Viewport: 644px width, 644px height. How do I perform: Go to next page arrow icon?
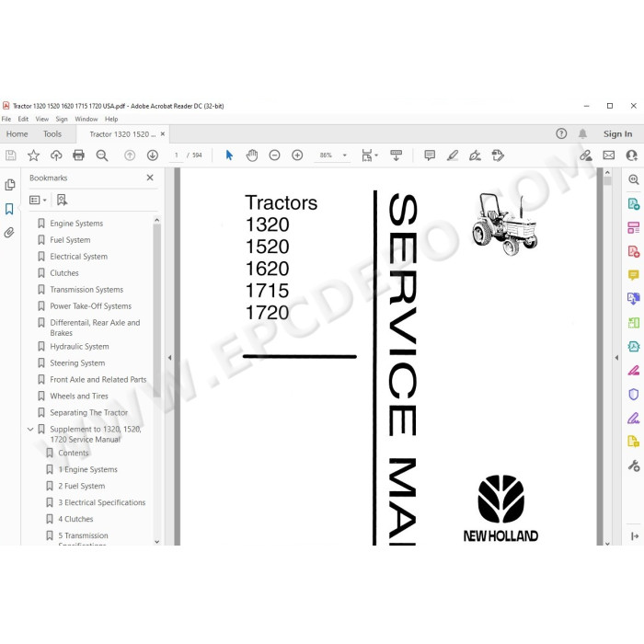(x=153, y=155)
